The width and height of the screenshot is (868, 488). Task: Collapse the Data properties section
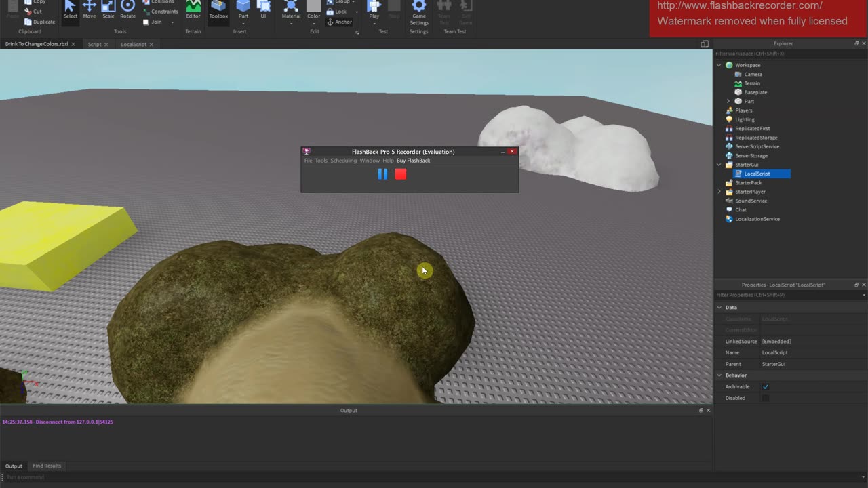[720, 308]
